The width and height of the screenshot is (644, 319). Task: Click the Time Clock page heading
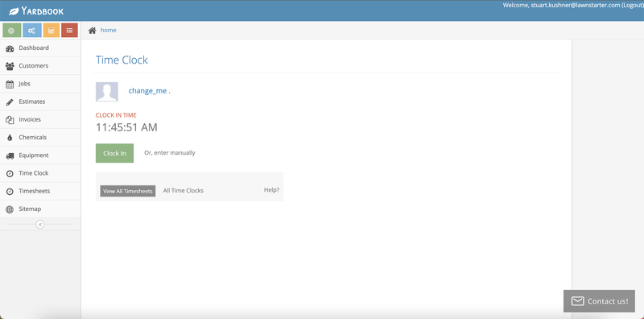coord(122,60)
